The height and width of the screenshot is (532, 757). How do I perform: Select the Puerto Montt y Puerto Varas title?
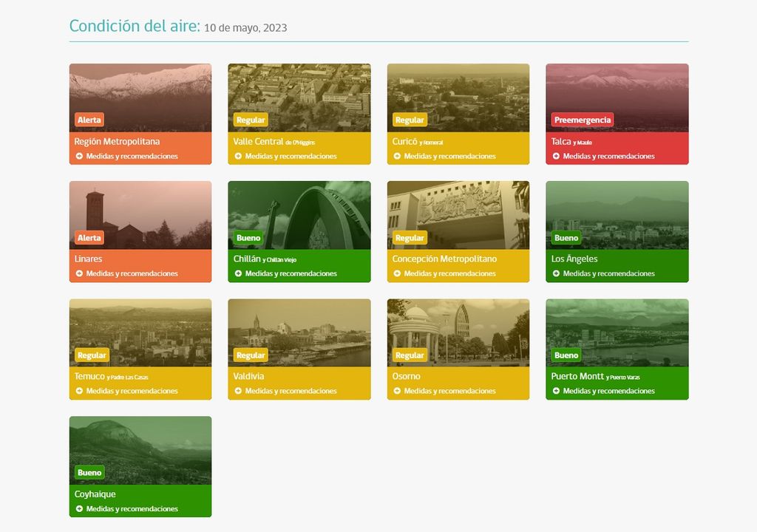pyautogui.click(x=596, y=376)
